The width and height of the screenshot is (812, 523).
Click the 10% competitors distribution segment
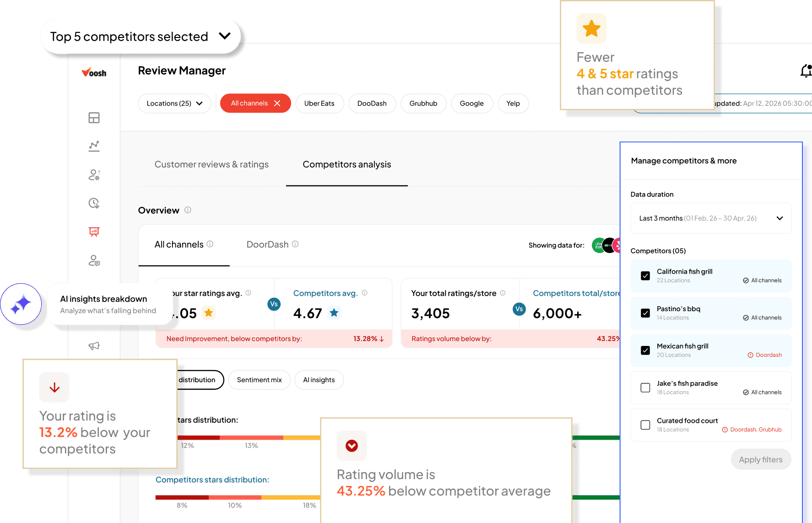(235, 497)
